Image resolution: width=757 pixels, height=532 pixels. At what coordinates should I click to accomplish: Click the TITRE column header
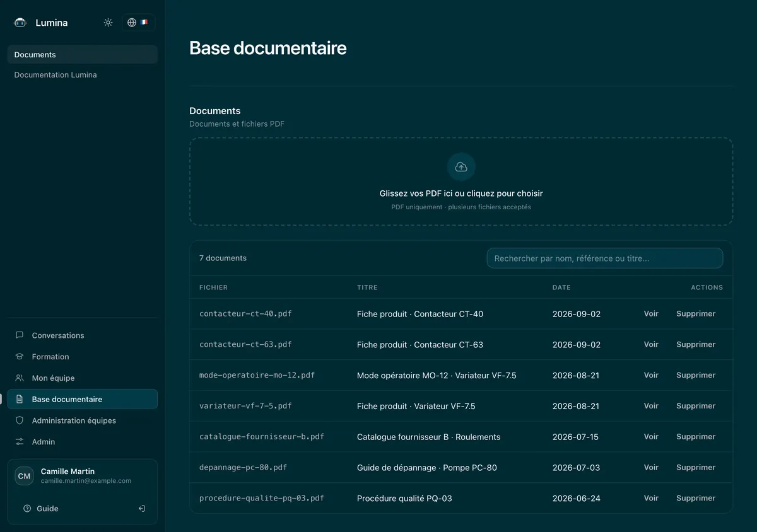(367, 287)
